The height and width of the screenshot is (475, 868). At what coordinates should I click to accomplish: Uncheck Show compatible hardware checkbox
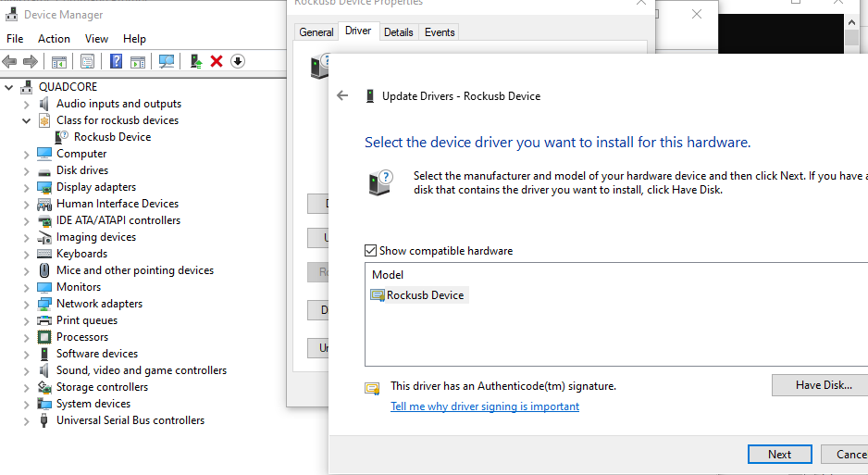point(370,251)
